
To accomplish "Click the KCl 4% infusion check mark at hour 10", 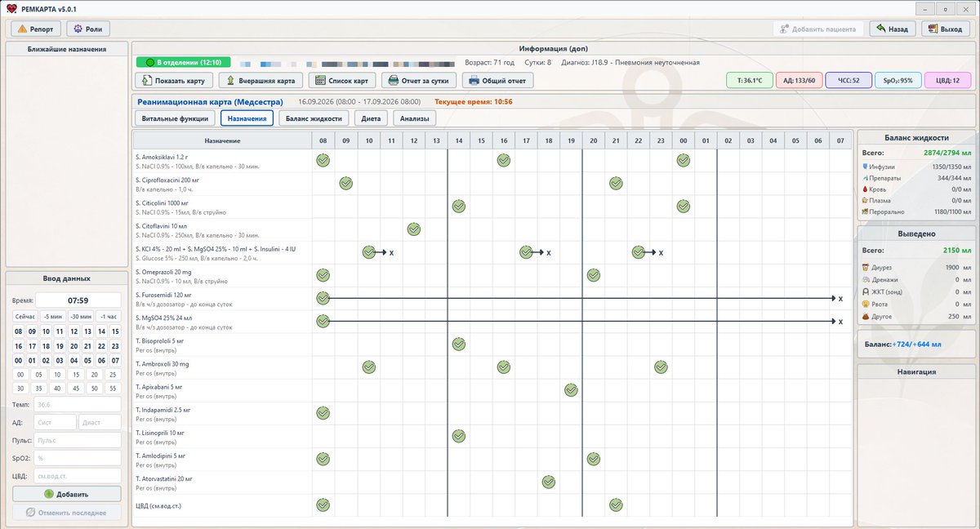I will coord(368,252).
